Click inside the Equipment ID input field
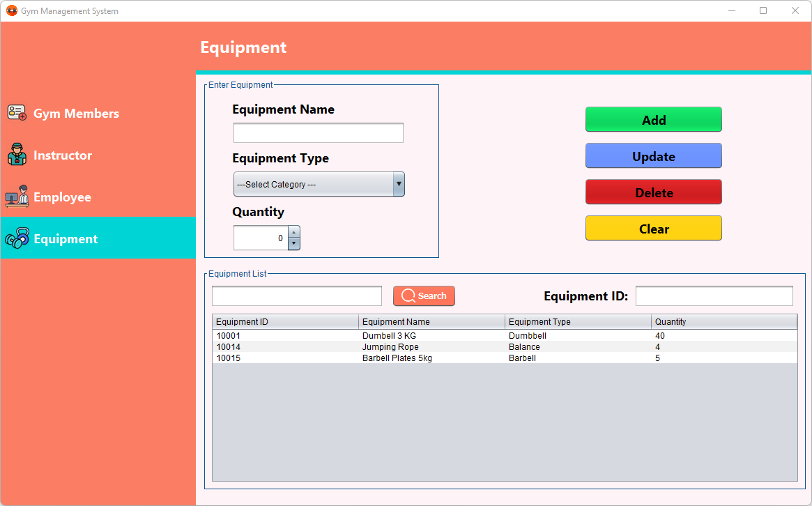Viewport: 812px width, 506px height. [714, 296]
